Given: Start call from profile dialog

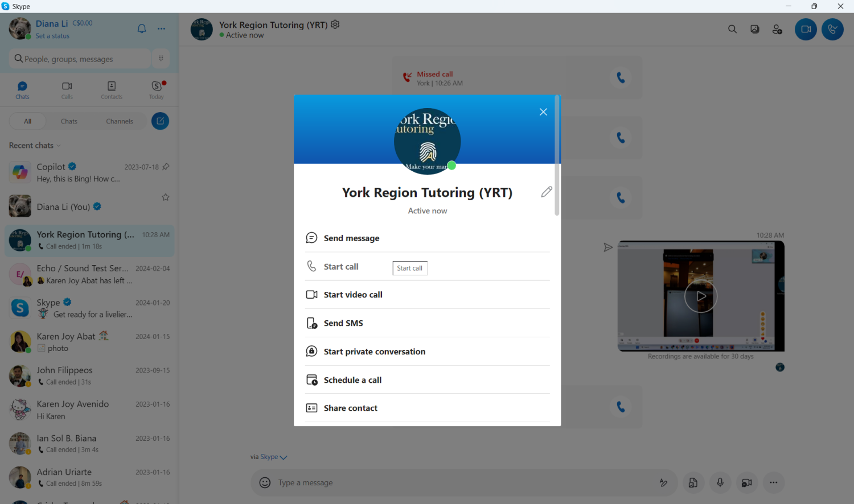Looking at the screenshot, I should tap(427, 266).
